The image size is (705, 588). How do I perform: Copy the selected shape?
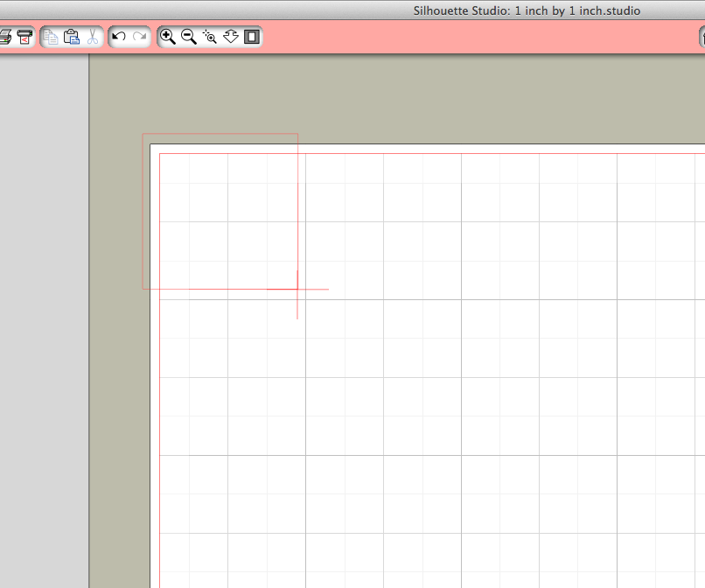coord(51,37)
